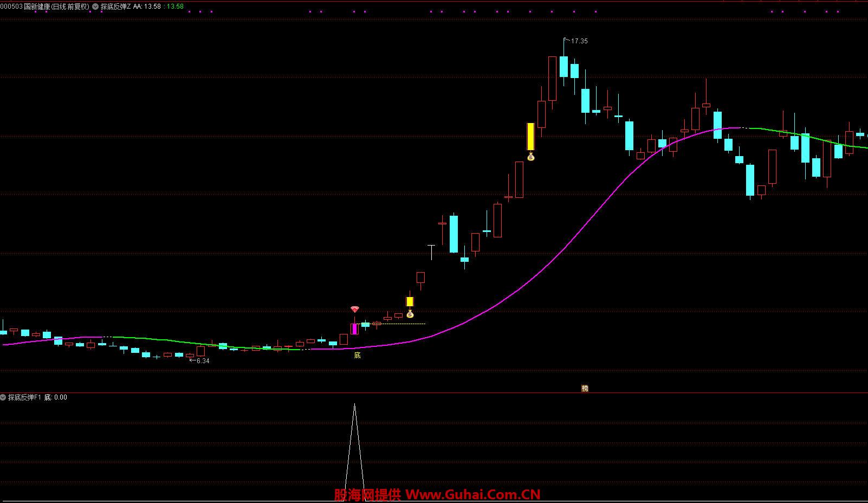Click the white AA: 13.58 value

pos(147,7)
